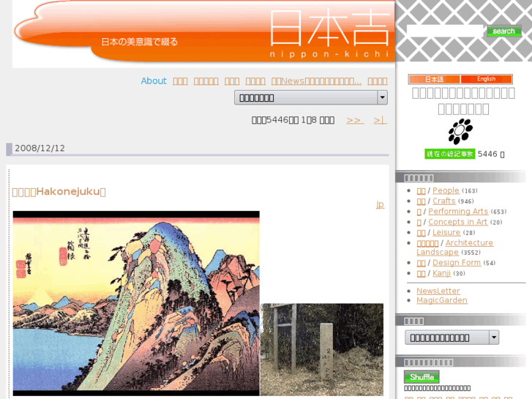Go to next page with >> link
Screen dimensions: 532x399
(x=355, y=120)
